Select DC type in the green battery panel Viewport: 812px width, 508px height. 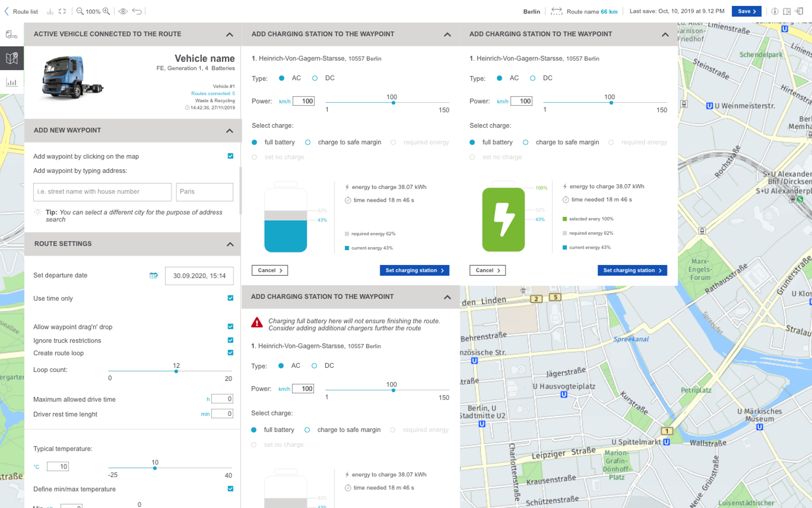533,78
